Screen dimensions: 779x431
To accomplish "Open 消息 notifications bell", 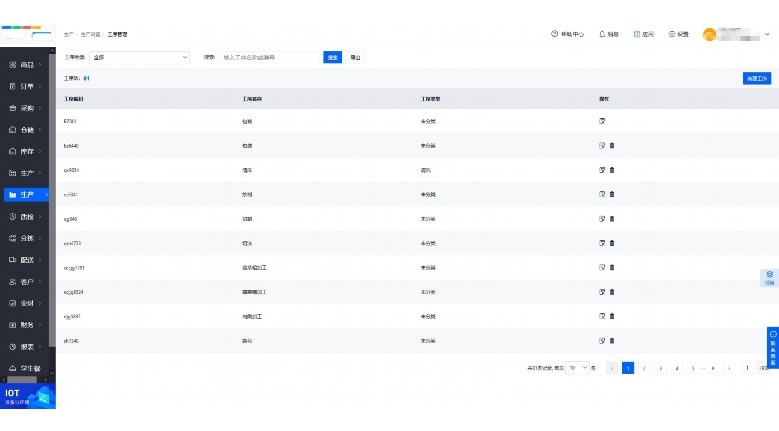I will coord(609,34).
